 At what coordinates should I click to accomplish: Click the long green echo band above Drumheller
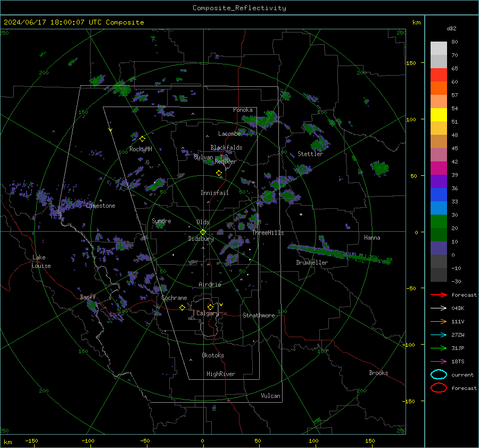coord(339,252)
